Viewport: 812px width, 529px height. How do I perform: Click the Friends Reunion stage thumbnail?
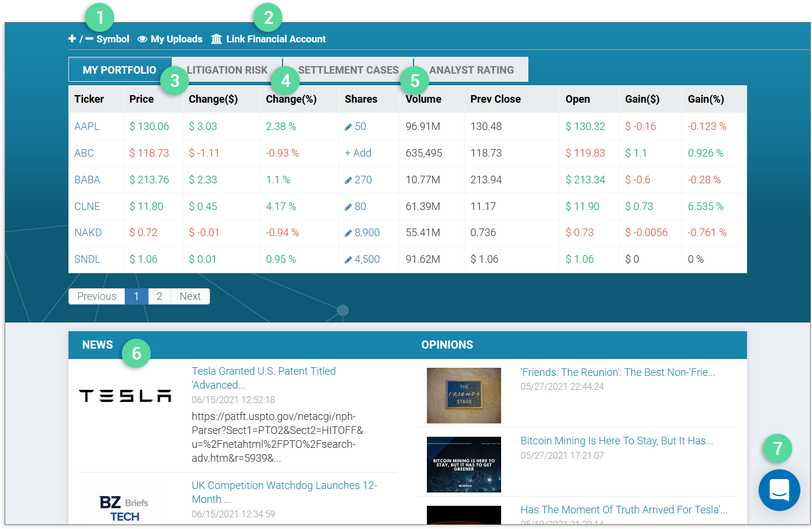(463, 395)
